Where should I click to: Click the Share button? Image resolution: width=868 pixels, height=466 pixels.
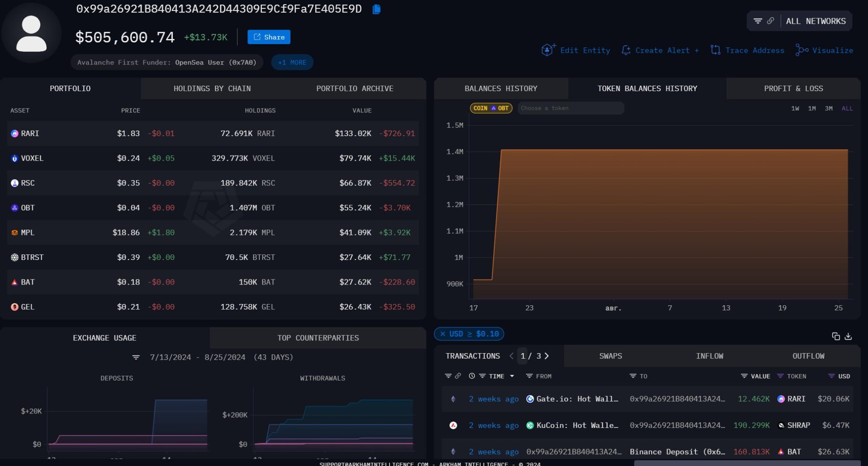pos(269,37)
